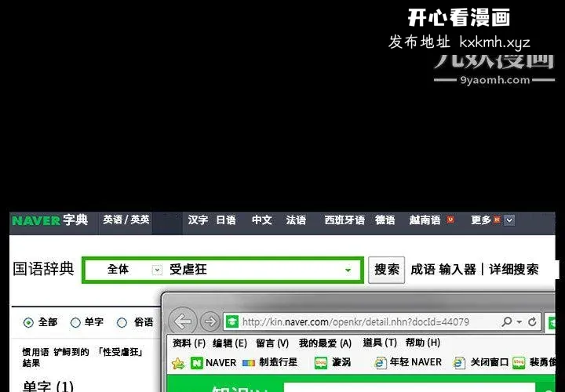
Task: Open the 道具 (T) menu
Action: (x=380, y=343)
